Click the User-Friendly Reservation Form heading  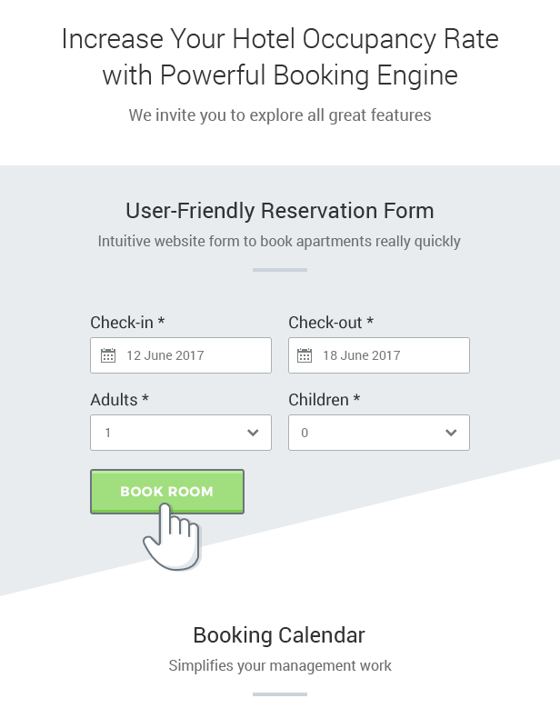tap(280, 211)
